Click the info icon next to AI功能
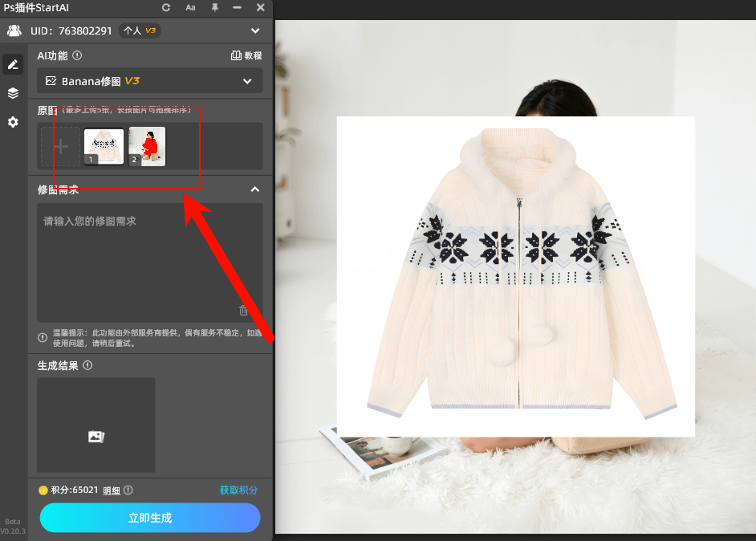 (77, 55)
